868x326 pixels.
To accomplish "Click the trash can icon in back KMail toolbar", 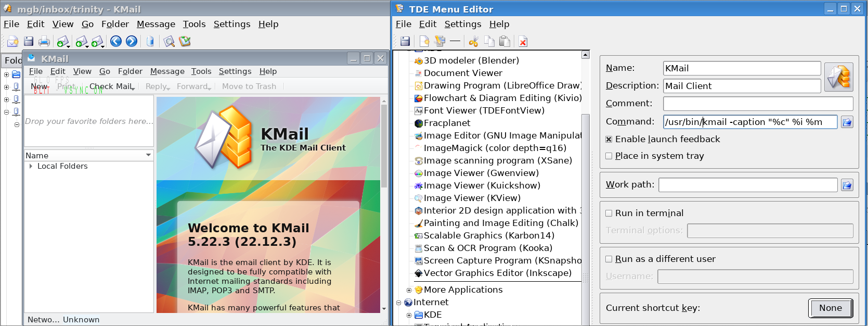I will point(150,41).
